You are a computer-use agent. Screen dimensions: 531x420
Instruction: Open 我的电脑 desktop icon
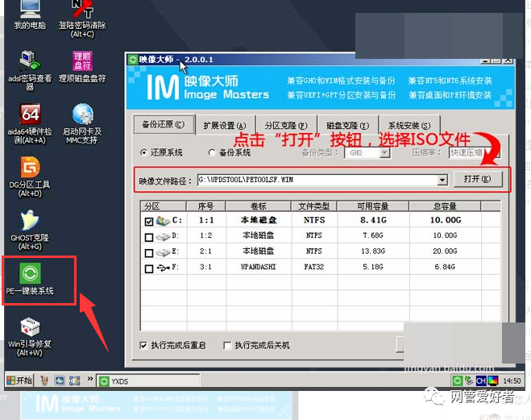(30, 15)
